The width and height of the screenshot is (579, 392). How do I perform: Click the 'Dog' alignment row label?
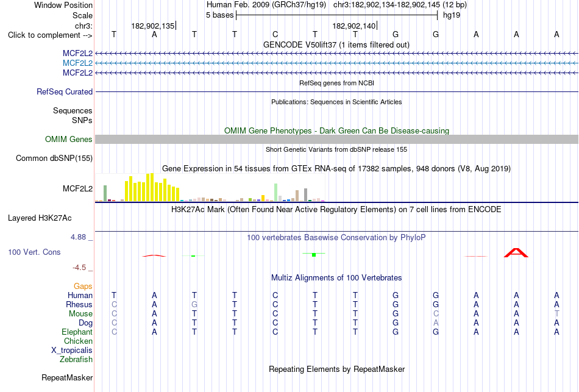[x=86, y=323]
